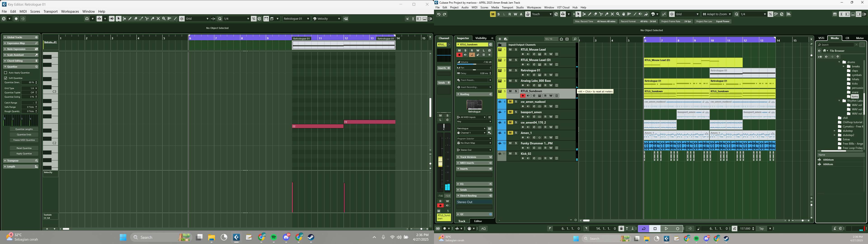The height and width of the screenshot is (244, 868).
Task: Switch to Visibility tab in Inspector
Action: tap(481, 38)
